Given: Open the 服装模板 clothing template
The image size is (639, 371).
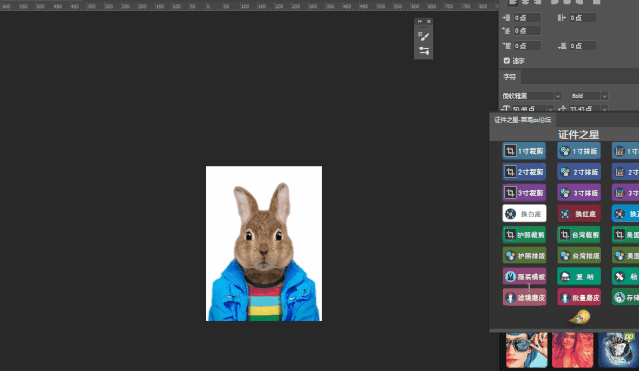Looking at the screenshot, I should pos(524,276).
